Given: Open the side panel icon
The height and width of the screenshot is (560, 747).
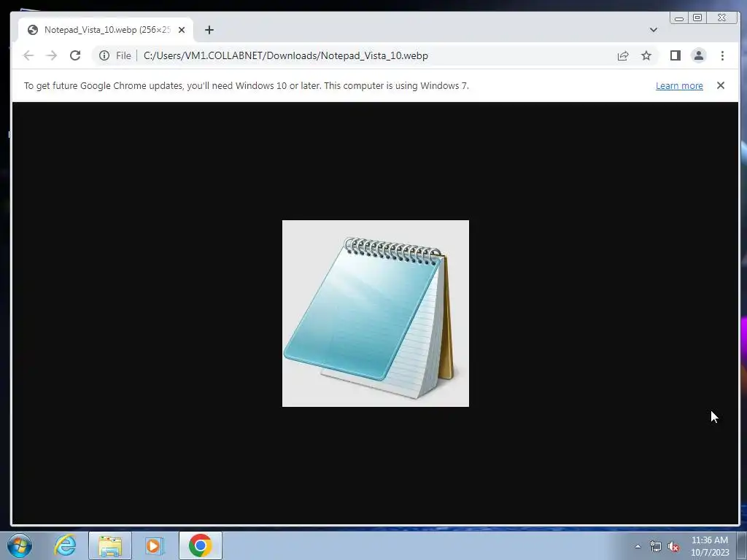Looking at the screenshot, I should pyautogui.click(x=675, y=55).
